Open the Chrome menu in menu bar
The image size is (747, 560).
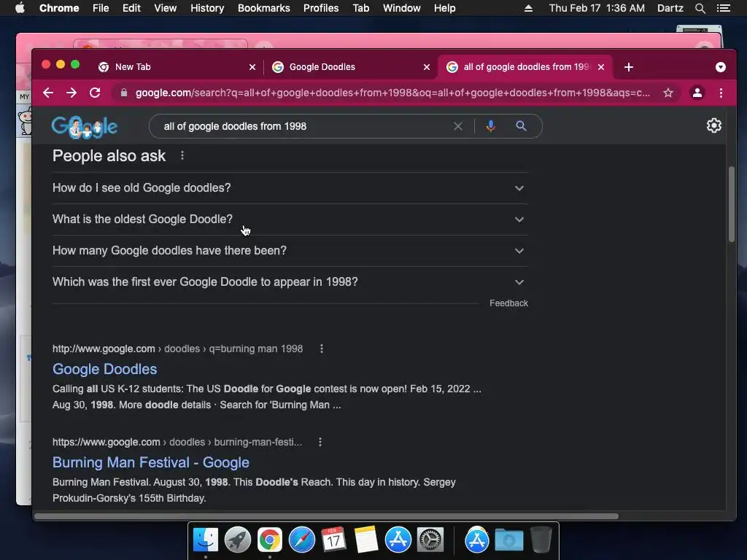tap(59, 8)
